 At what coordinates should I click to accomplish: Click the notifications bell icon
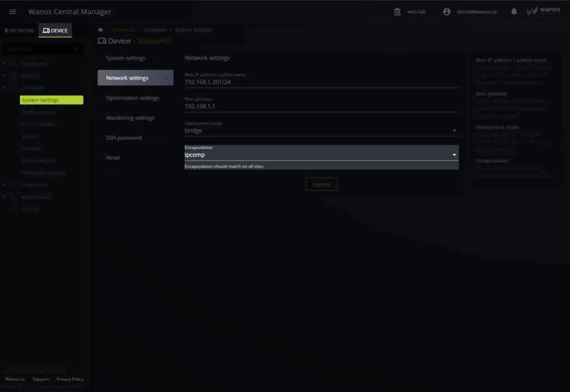click(513, 11)
